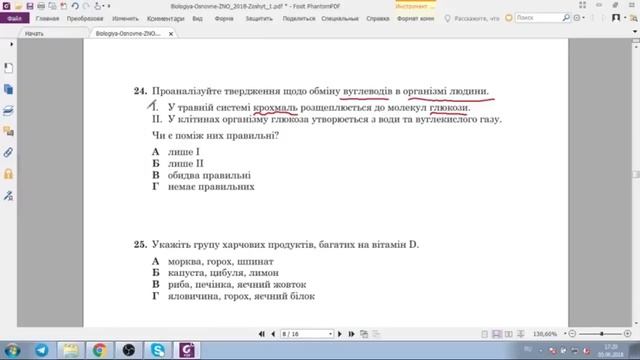Open the security lock panel
Screen dimensions: 640x360
pyautogui.click(x=8, y=174)
